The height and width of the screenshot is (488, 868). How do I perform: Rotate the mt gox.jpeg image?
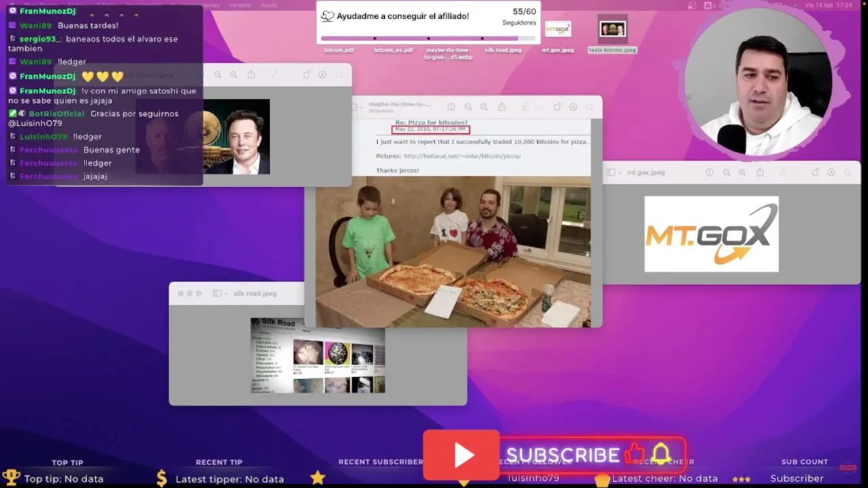[x=816, y=171]
